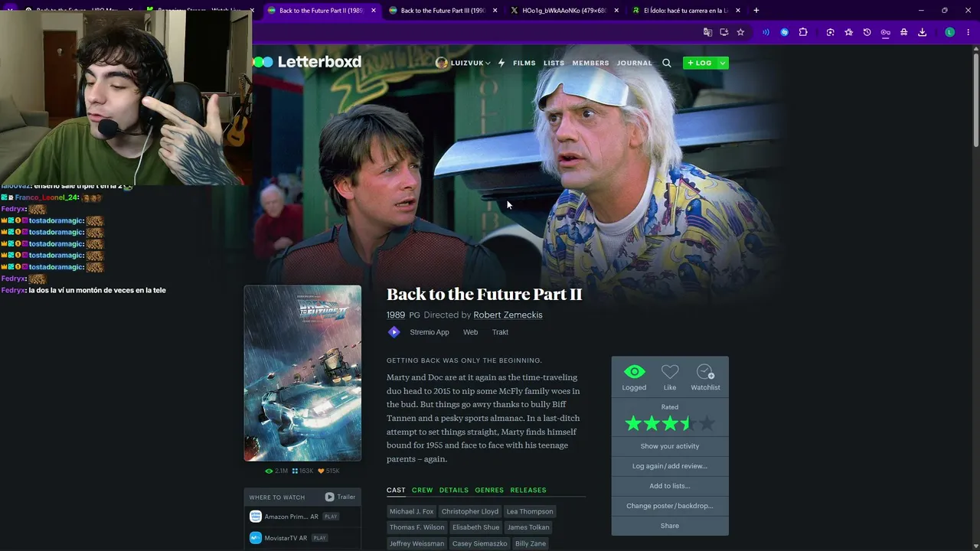Viewport: 980px width, 551px height.
Task: Click the Stremio App link
Action: tap(430, 332)
